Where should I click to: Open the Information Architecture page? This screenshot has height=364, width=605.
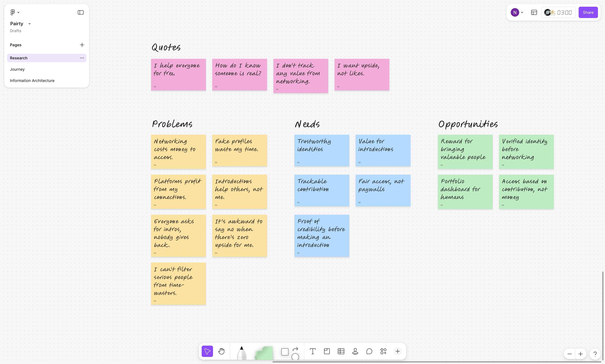point(32,81)
